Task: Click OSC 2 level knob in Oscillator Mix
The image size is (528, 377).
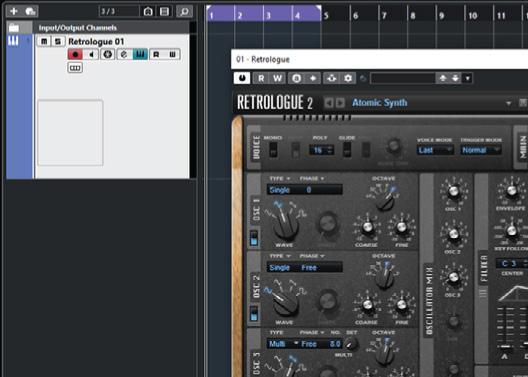Action: click(454, 234)
